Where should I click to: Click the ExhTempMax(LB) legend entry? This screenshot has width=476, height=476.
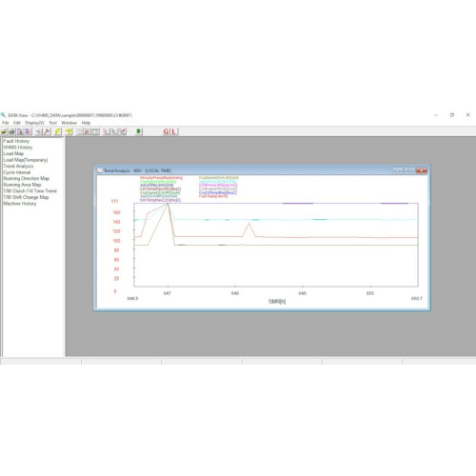160,200
